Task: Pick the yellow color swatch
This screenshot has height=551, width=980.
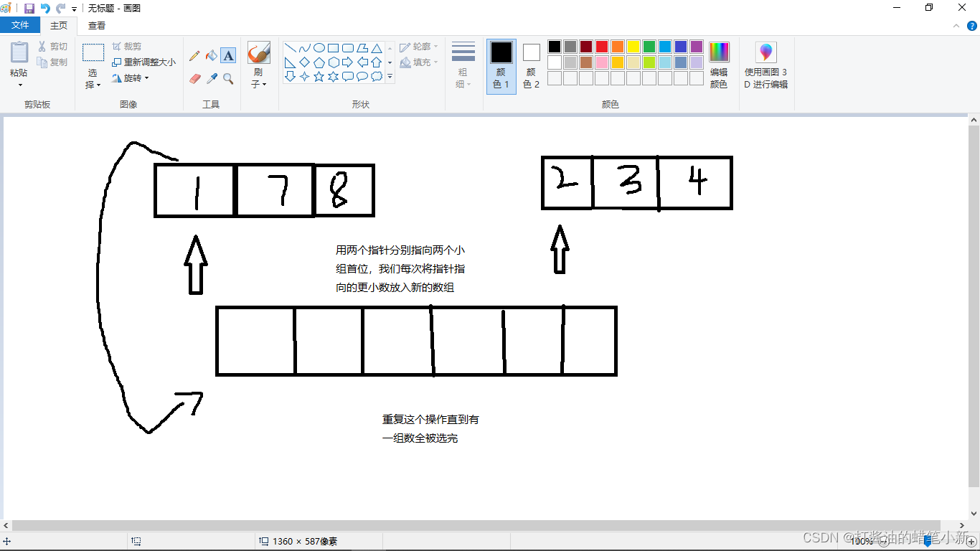Action: coord(633,47)
